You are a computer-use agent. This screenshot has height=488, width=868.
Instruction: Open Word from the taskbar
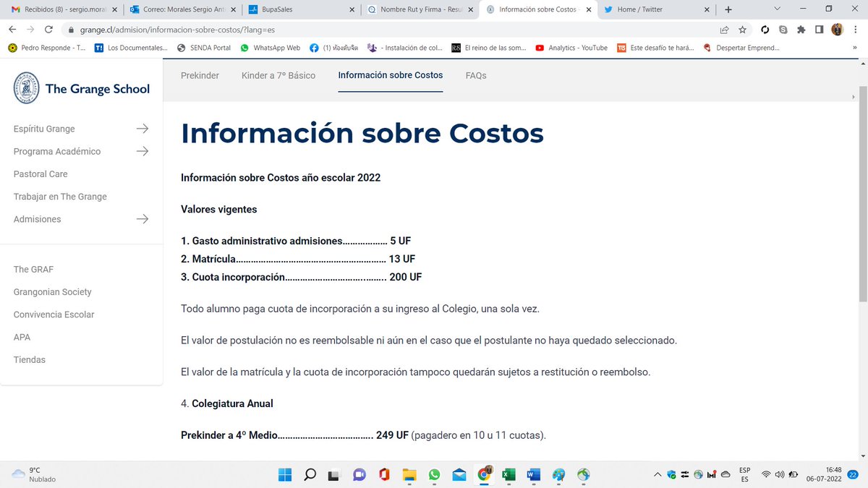pos(534,474)
